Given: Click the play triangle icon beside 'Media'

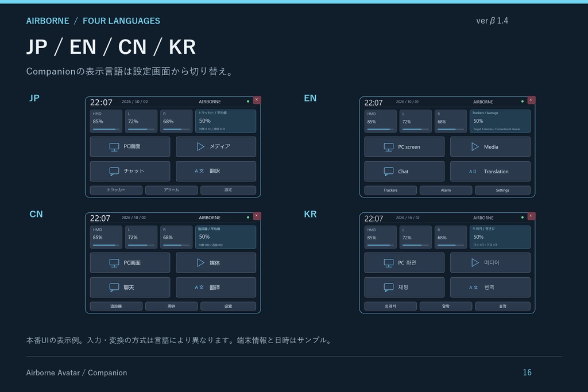Looking at the screenshot, I should pyautogui.click(x=475, y=146).
